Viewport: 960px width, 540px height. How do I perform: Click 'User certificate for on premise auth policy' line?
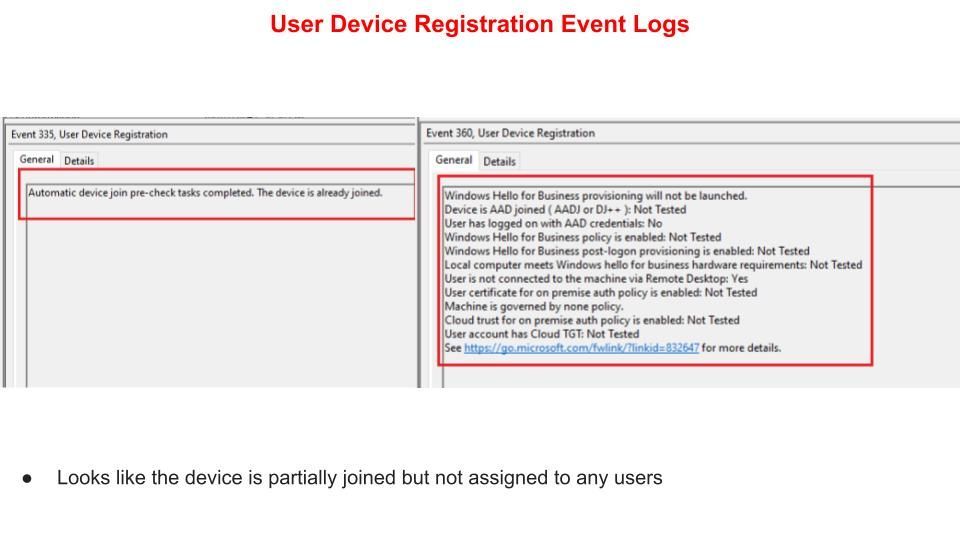pyautogui.click(x=601, y=293)
